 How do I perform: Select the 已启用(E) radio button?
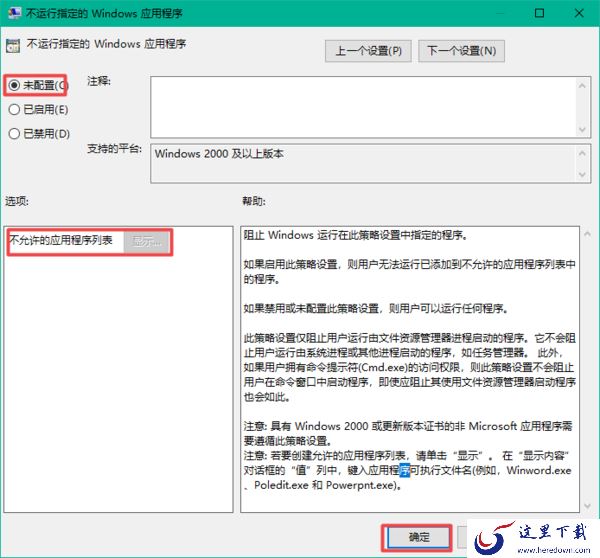(x=14, y=109)
